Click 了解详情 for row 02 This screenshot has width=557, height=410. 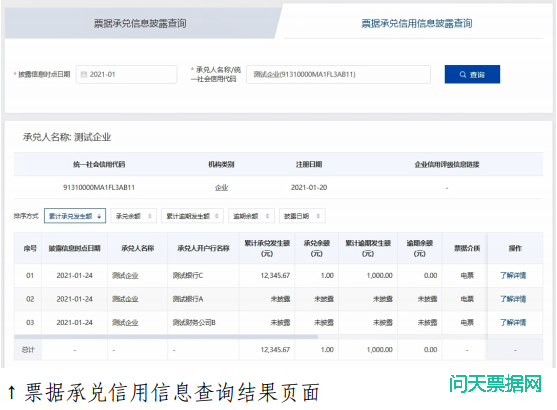click(513, 299)
